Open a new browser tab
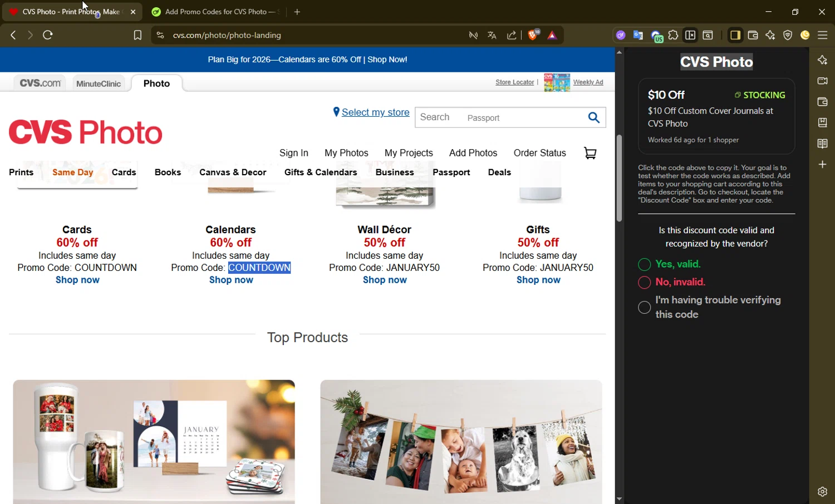Viewport: 835px width, 504px height. point(297,12)
